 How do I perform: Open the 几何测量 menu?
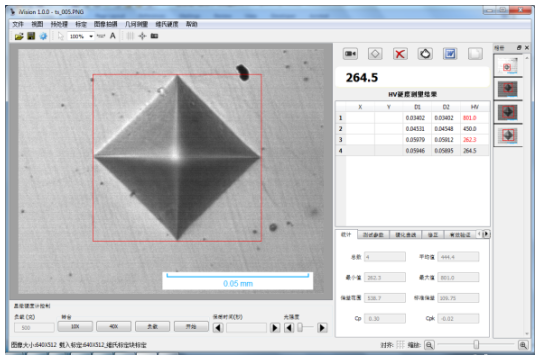pos(136,24)
